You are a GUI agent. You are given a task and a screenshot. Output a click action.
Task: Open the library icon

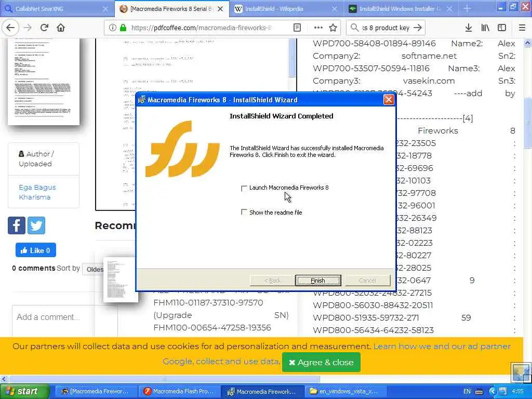click(x=485, y=28)
